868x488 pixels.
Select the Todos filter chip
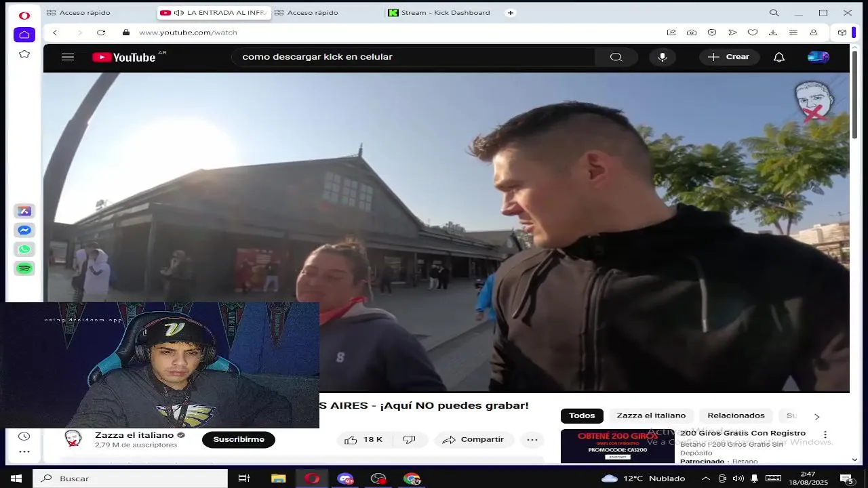582,415
